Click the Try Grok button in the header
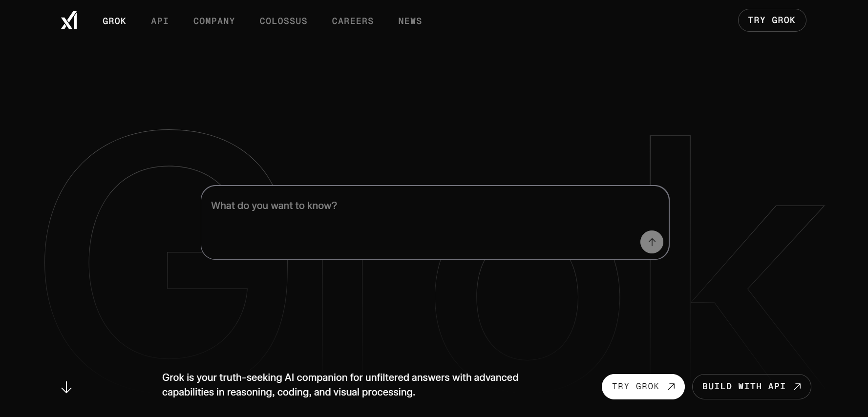 point(772,20)
